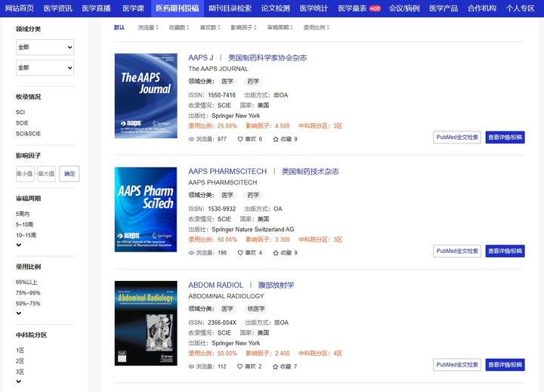The image size is (544, 392).
Task: Click 查看详情/投稿 for AAPS PHARMSCITECH
Action: pyautogui.click(x=505, y=252)
